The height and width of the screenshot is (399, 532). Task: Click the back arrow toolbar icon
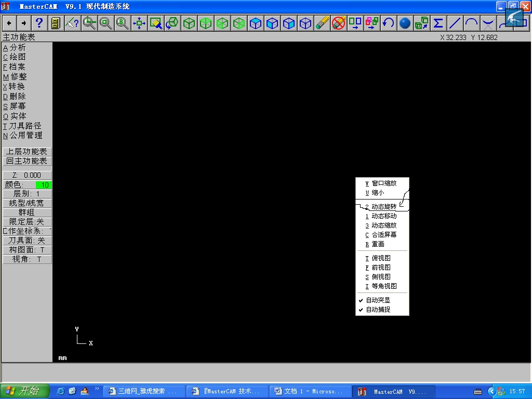click(x=9, y=23)
